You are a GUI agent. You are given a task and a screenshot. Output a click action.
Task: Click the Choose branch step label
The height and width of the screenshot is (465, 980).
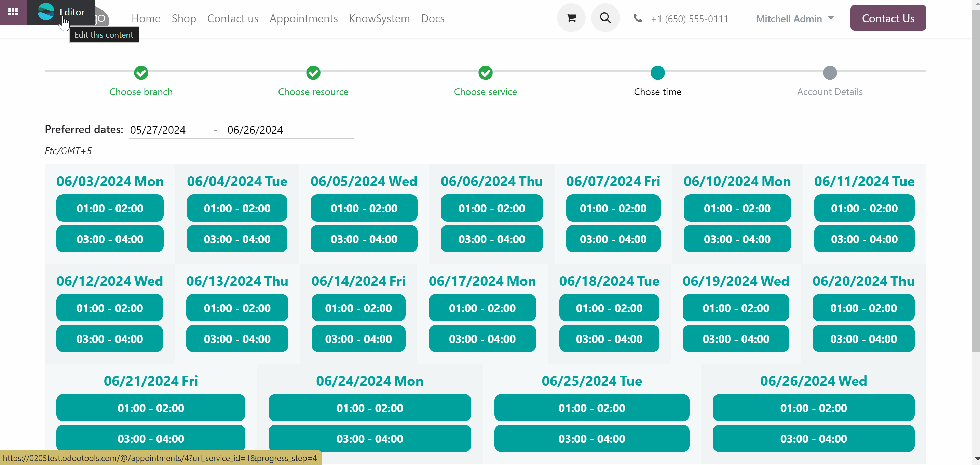point(141,92)
